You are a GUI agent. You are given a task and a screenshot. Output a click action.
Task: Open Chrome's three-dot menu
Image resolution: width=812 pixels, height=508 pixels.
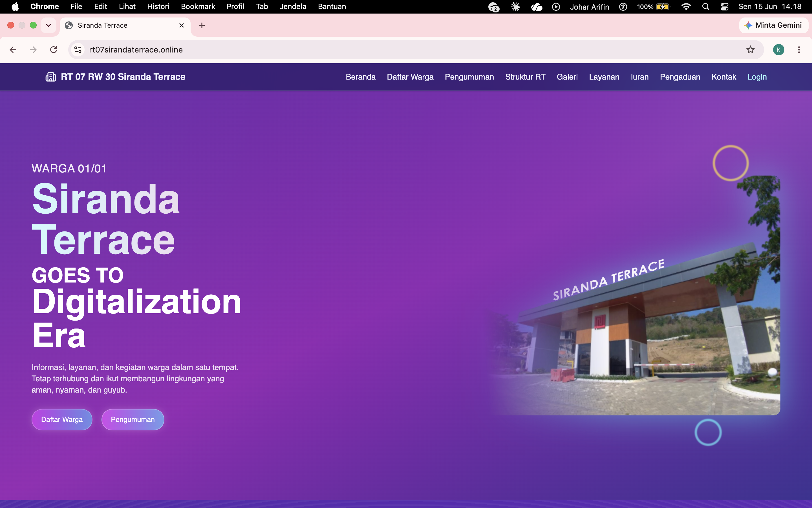[799, 50]
